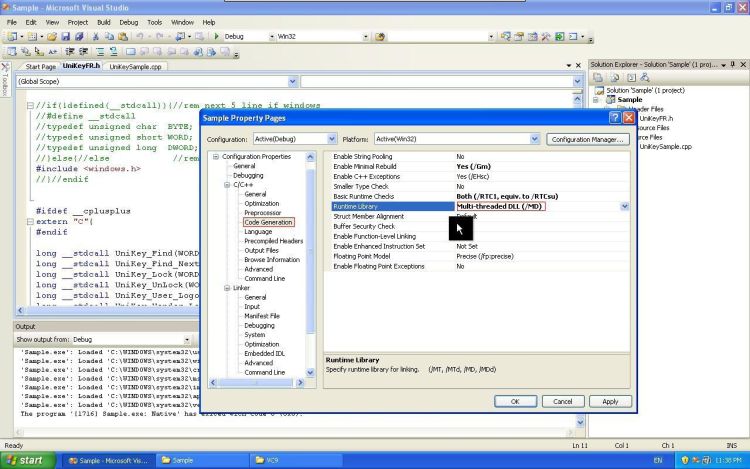
Task: Open the File menu
Action: click(11, 22)
